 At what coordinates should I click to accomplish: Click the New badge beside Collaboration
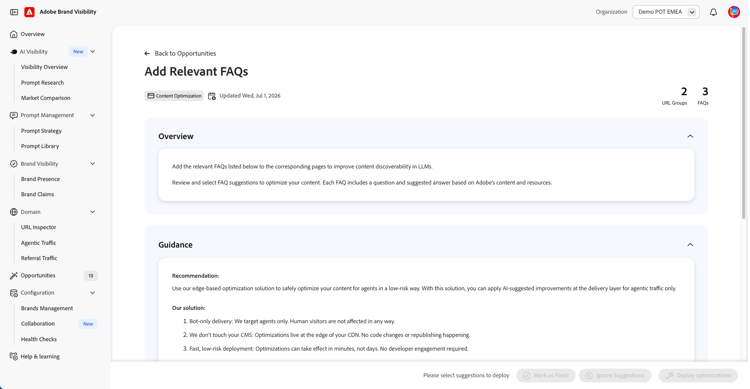tap(88, 324)
